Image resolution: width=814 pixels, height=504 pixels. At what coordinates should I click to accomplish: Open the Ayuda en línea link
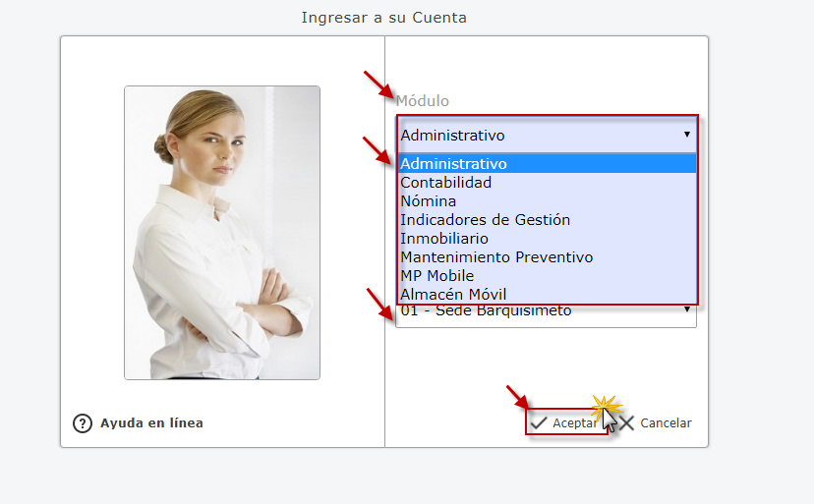coord(151,423)
